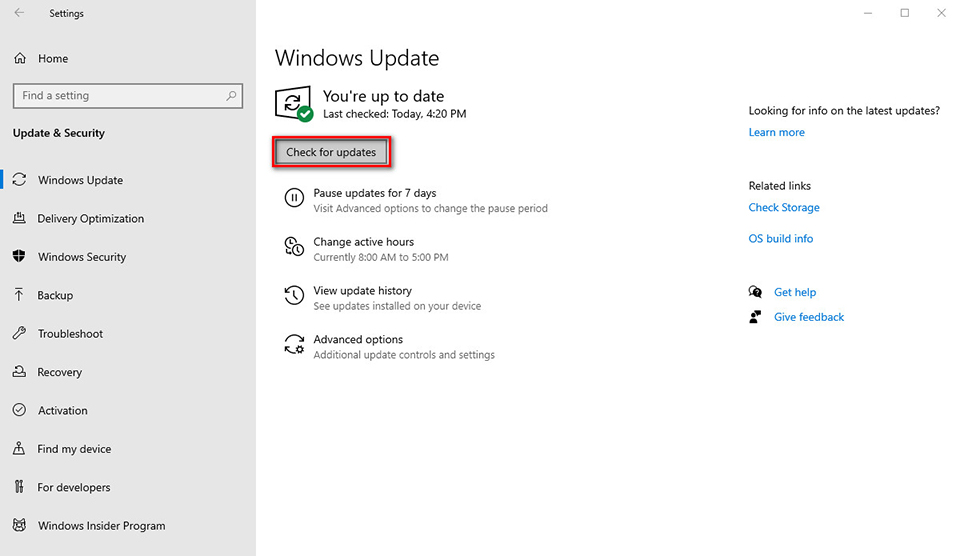Viewport: 960px width, 556px height.
Task: Click the update status icon with green check
Action: click(294, 103)
